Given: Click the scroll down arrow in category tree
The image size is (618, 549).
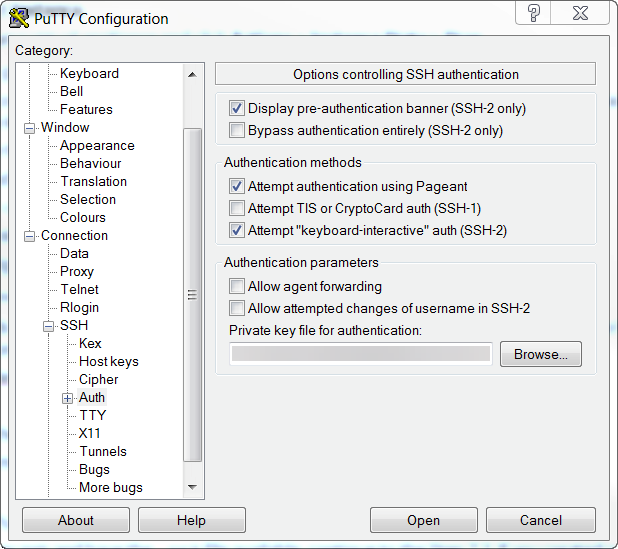Looking at the screenshot, I should pos(192,487).
